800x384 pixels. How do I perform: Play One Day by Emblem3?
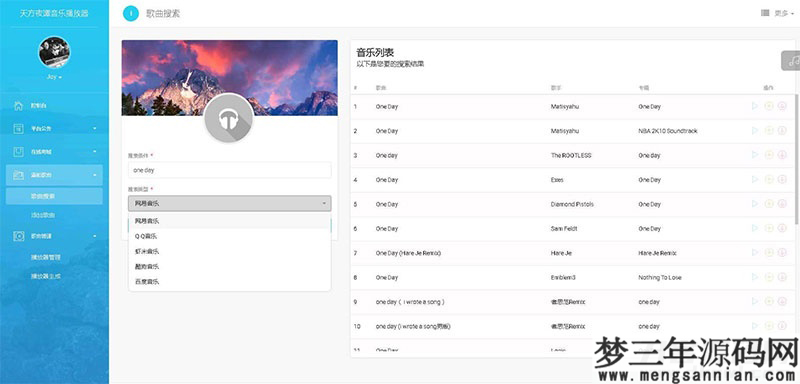[755, 277]
